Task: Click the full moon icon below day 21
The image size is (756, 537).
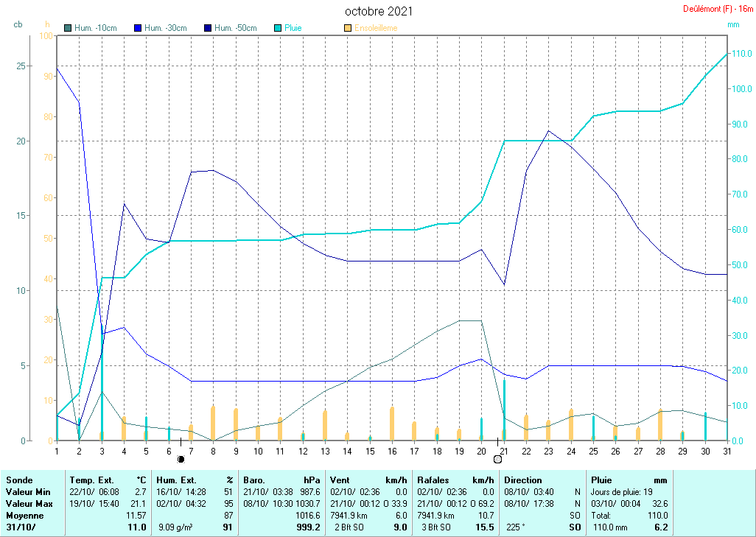Action: (x=497, y=459)
